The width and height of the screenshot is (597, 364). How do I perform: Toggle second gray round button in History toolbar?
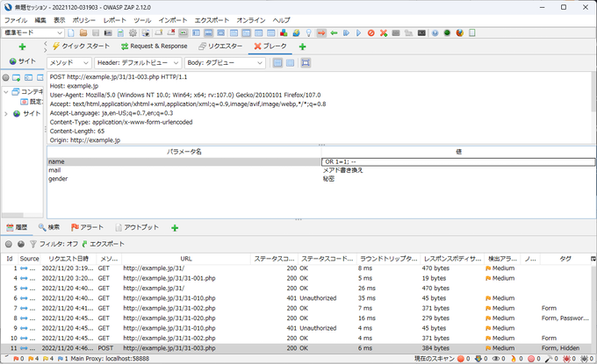[x=21, y=244]
